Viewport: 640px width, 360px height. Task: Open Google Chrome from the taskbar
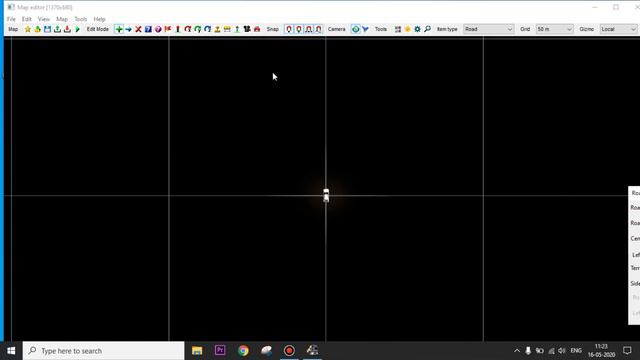pos(243,351)
